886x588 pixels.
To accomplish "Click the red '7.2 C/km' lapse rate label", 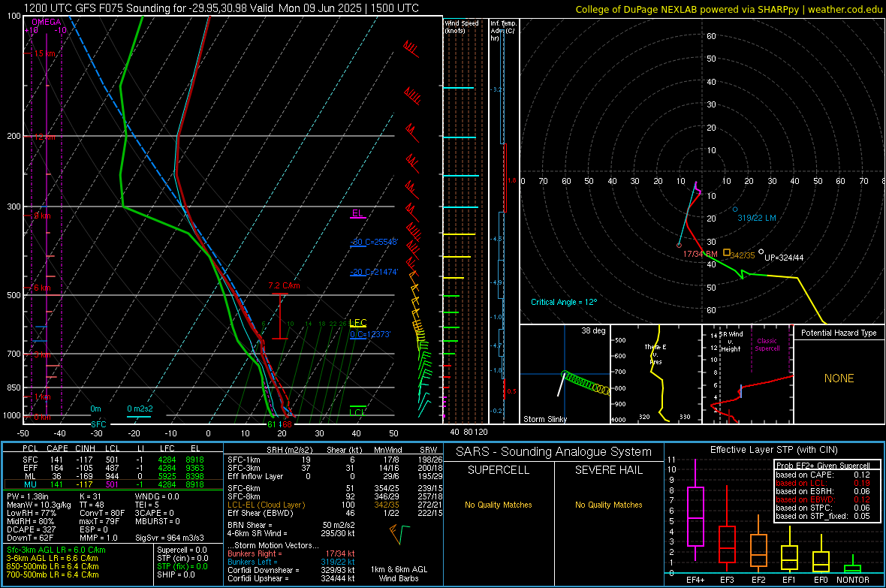I will (284, 285).
